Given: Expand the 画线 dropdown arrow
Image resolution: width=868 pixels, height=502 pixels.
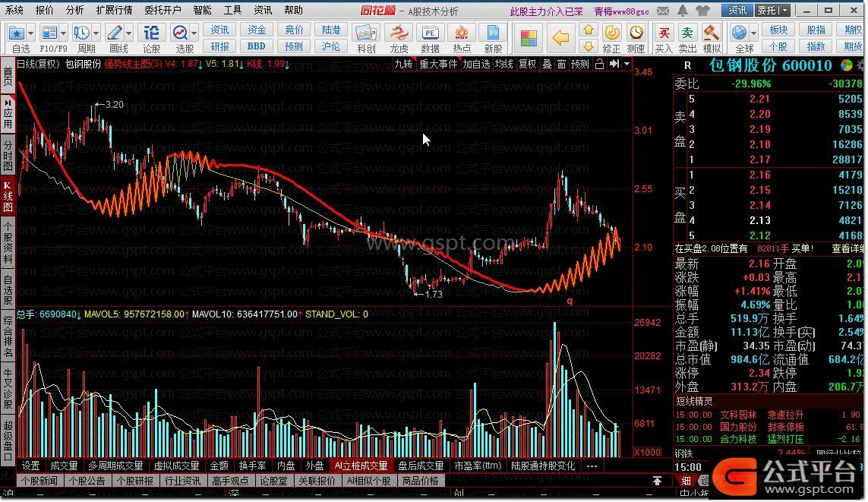Looking at the screenshot, I should coord(128,33).
